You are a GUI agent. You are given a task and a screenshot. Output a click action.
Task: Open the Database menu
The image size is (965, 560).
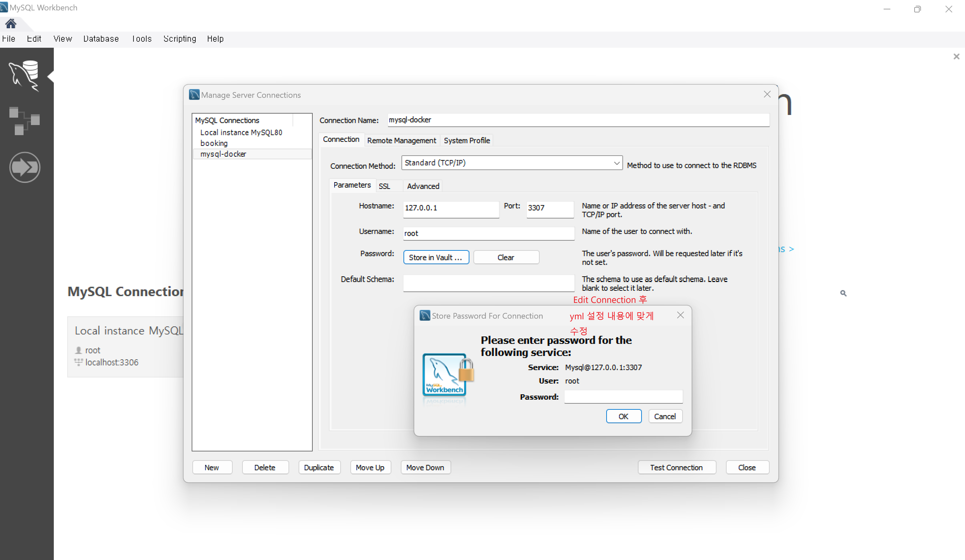101,39
